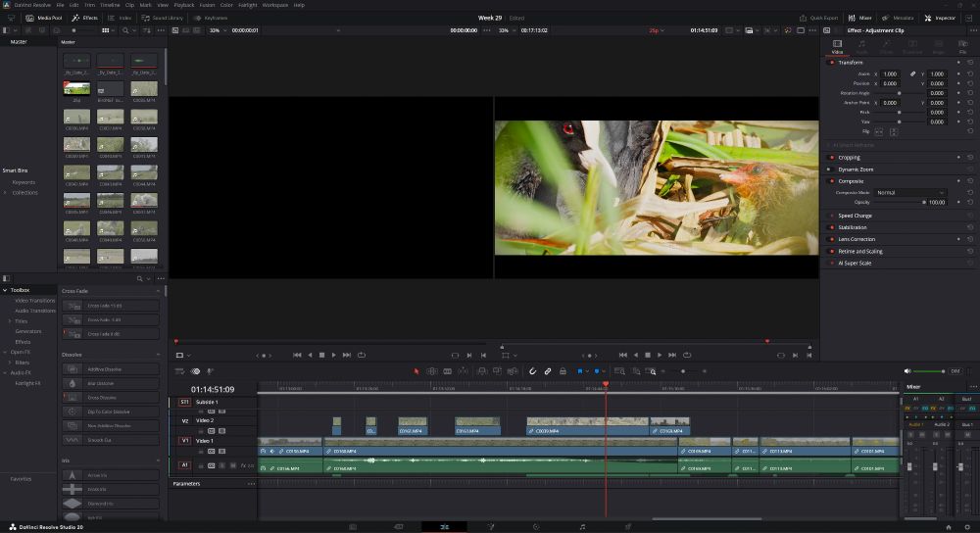Toggle the Composite enable switch
Image resolution: width=980 pixels, height=533 pixels.
click(831, 181)
